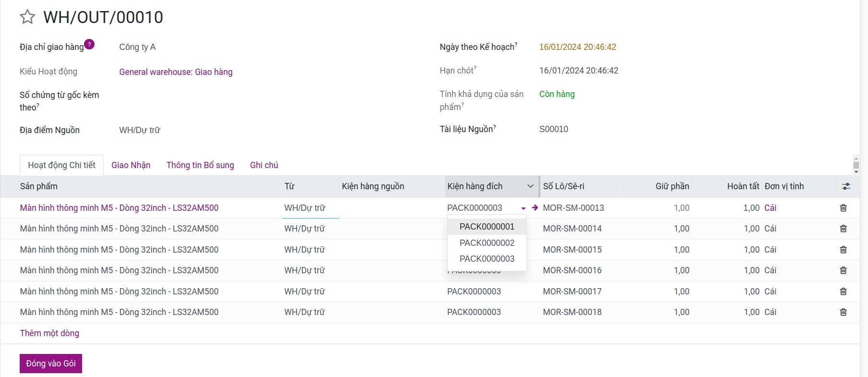868x377 pixels.
Task: Delete row MOR-SM-00017 with trash icon
Action: coord(843,292)
